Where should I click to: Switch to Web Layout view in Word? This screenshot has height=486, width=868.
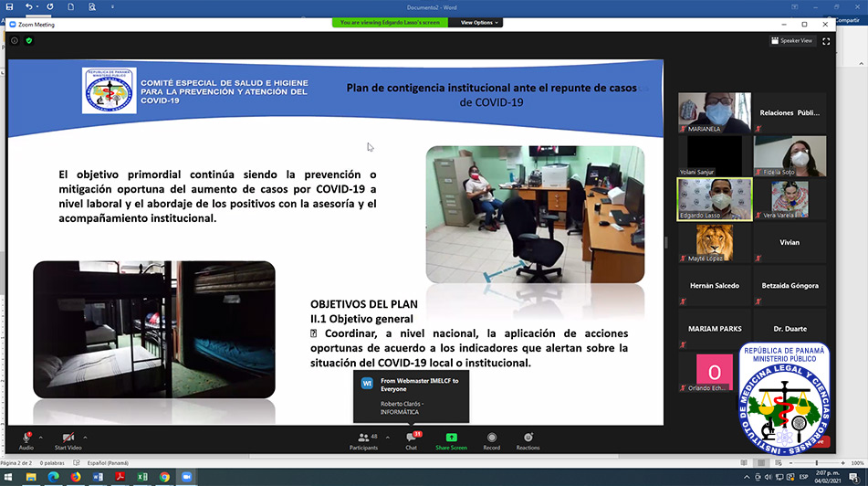pyautogui.click(x=779, y=463)
